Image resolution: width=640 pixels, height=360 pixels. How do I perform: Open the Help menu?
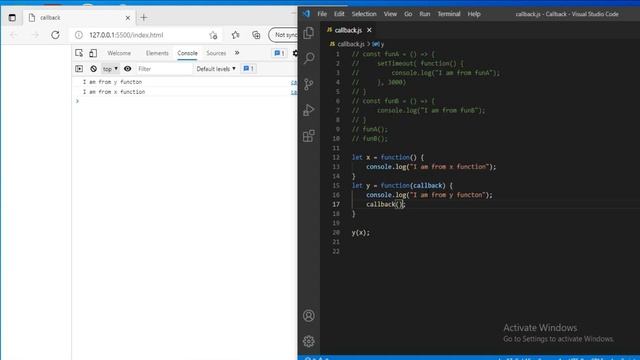point(474,14)
